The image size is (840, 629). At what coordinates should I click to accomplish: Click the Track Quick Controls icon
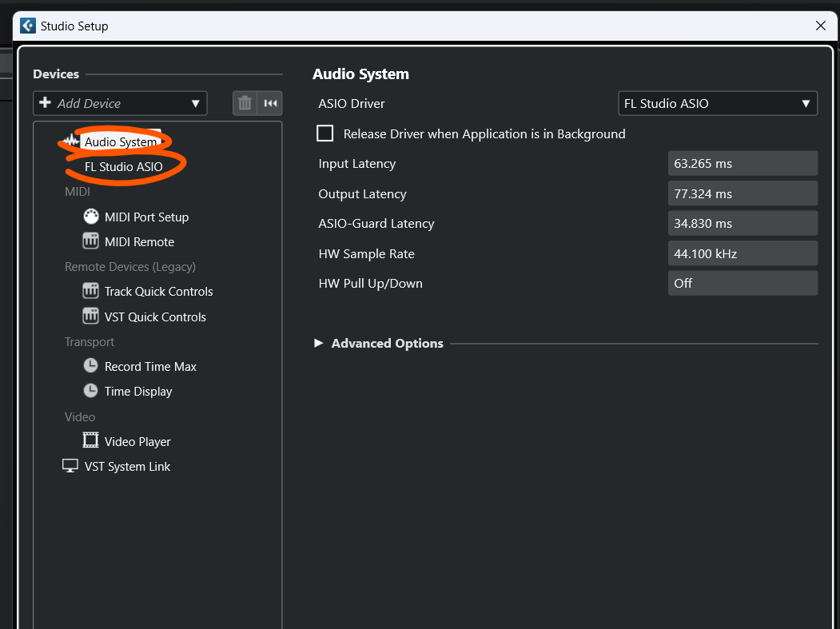point(90,291)
